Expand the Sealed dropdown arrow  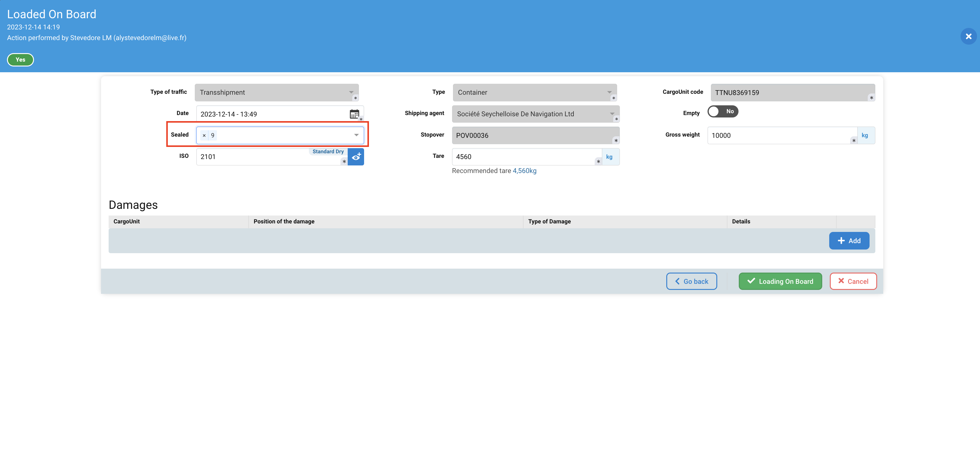point(356,135)
